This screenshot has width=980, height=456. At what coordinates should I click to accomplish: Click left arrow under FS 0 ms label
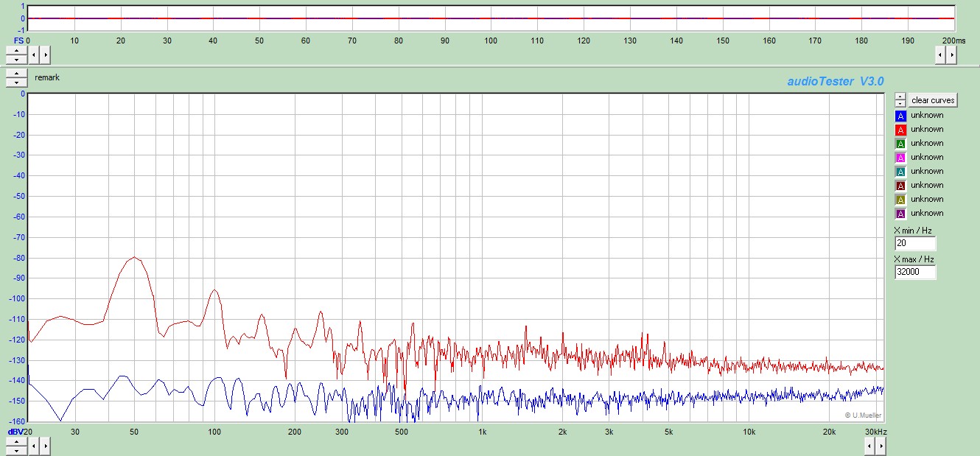pyautogui.click(x=34, y=55)
